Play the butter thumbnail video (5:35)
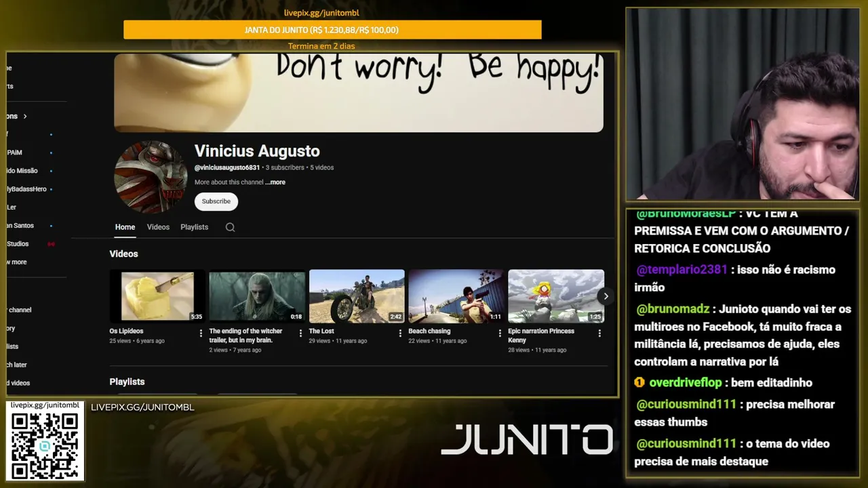Screen dimensions: 868x488 point(157,296)
